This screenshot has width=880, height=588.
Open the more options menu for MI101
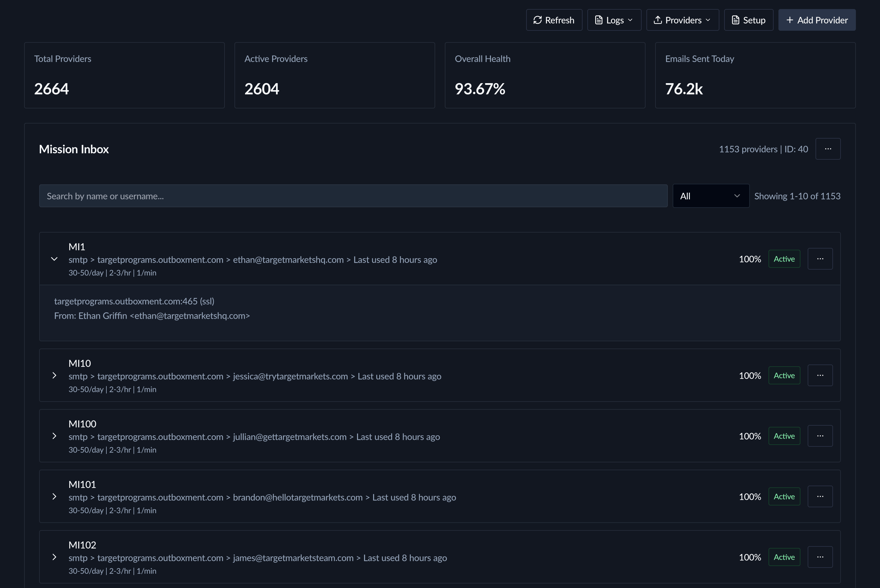click(820, 496)
